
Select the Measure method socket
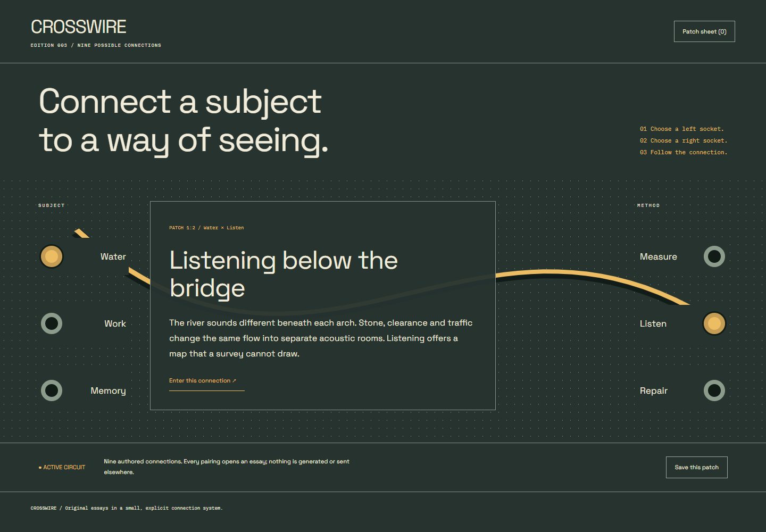(x=714, y=256)
